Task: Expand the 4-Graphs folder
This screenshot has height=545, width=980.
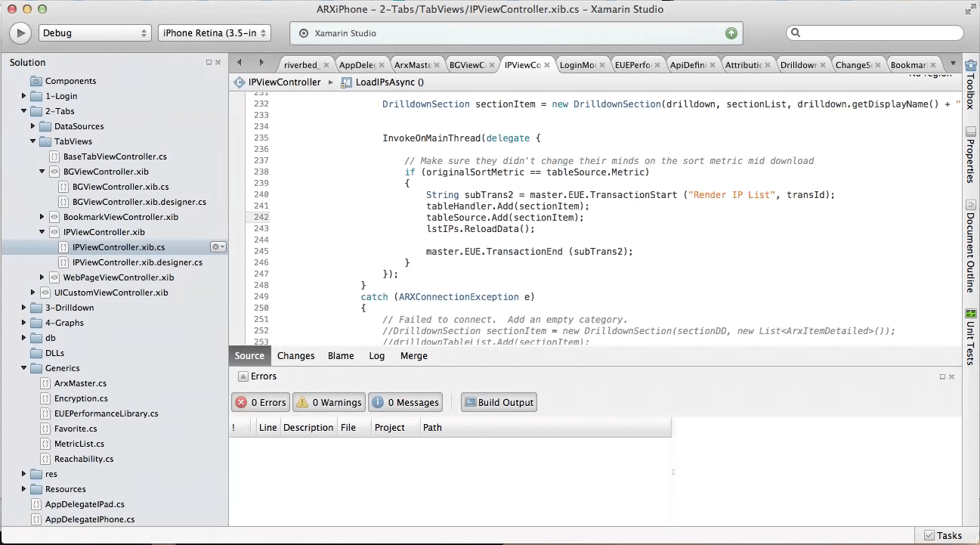Action: point(24,323)
